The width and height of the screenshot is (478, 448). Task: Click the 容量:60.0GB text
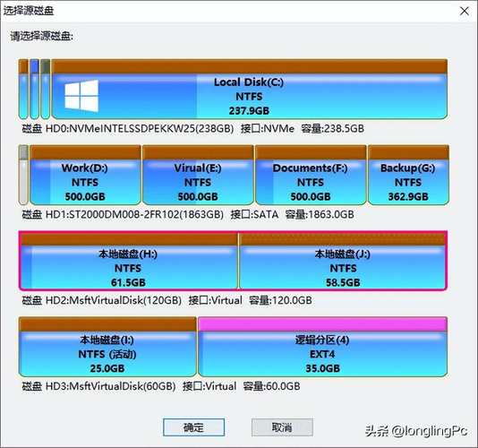pyautogui.click(x=271, y=387)
